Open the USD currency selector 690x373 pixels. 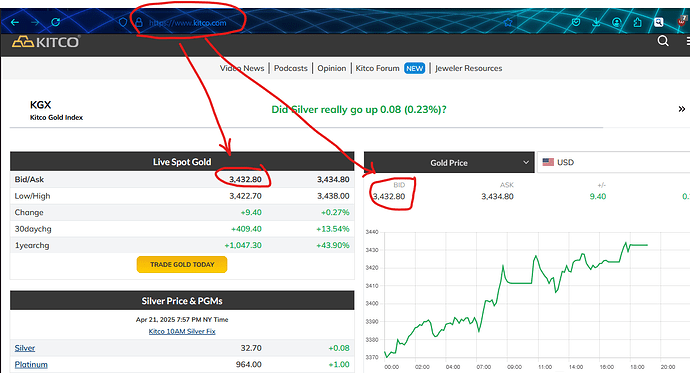pos(613,162)
